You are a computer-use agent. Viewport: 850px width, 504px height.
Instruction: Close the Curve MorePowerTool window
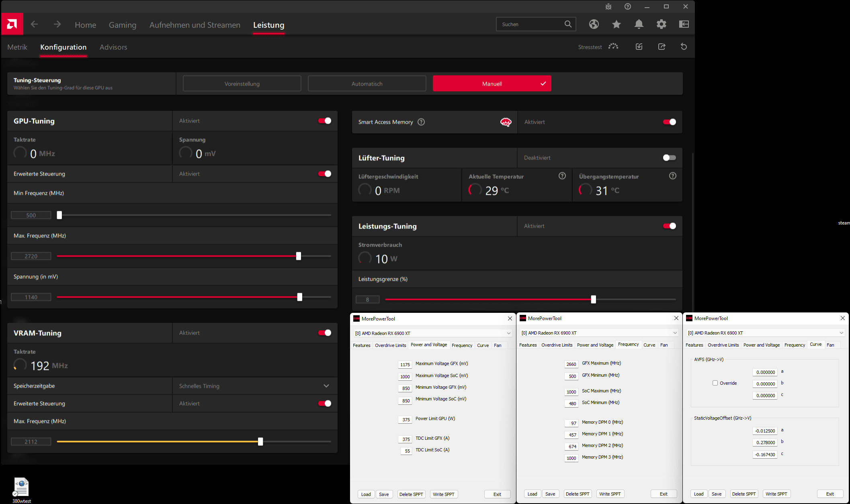(x=843, y=318)
